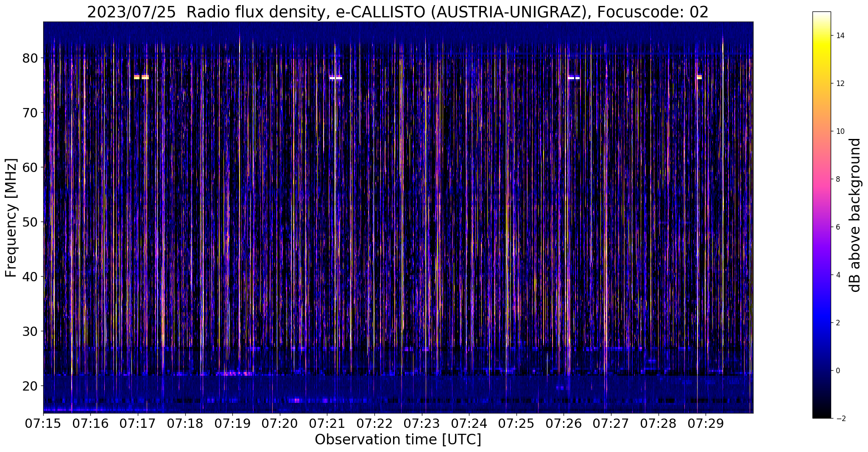This screenshot has height=452, width=868.
Task: Click the 'Observation time [UTC]' x-axis label
Action: [398, 439]
